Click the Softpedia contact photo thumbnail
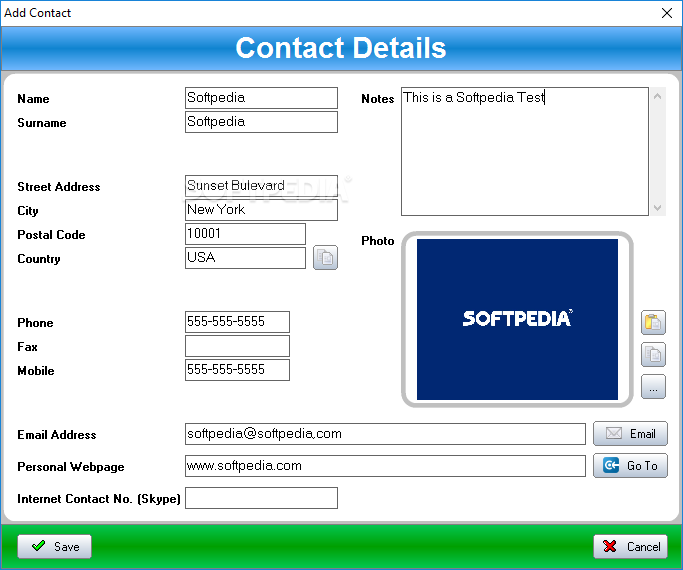This screenshot has width=683, height=570. coord(517,319)
